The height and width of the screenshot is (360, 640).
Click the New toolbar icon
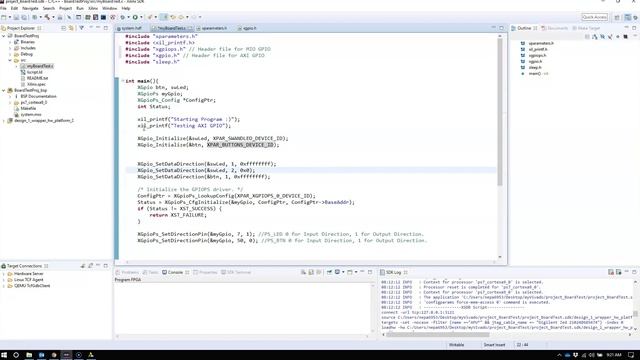pos(4,17)
